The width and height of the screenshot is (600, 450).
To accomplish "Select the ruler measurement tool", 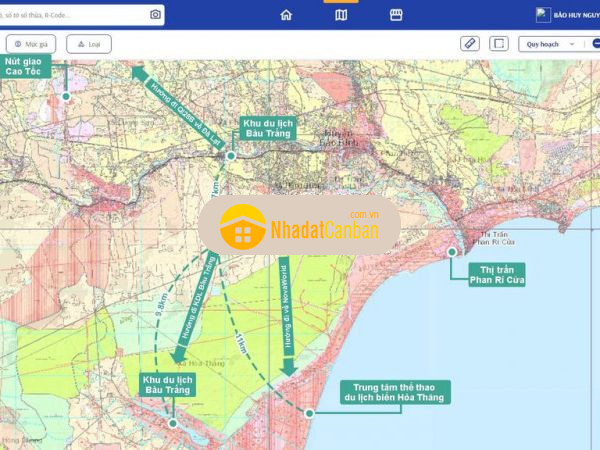I will coord(470,44).
